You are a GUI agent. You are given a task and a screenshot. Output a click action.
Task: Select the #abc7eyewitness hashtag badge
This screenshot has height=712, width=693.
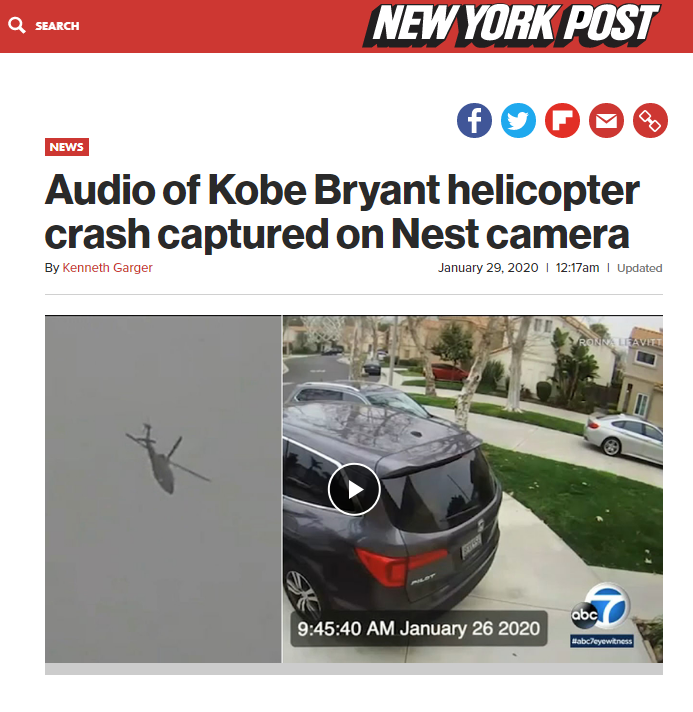[602, 641]
